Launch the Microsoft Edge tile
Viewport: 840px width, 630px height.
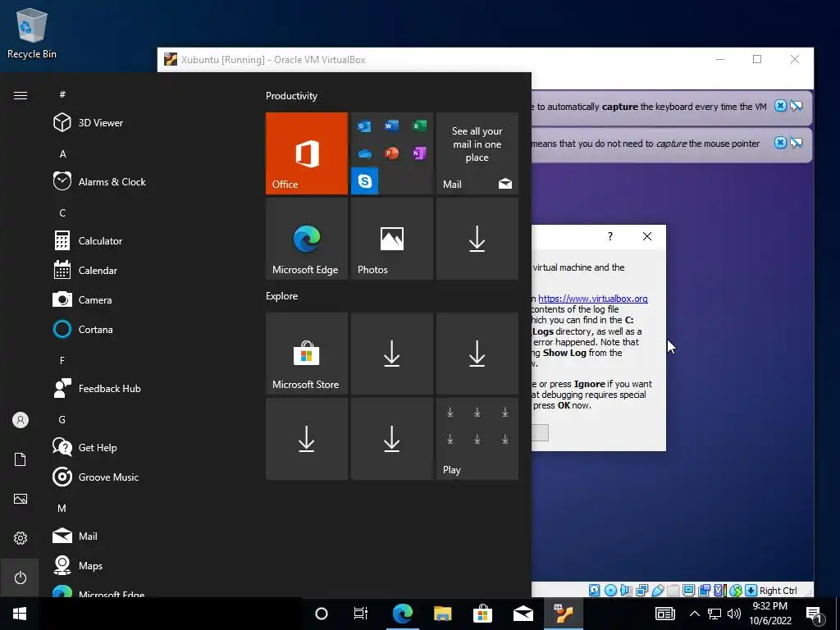pos(307,239)
